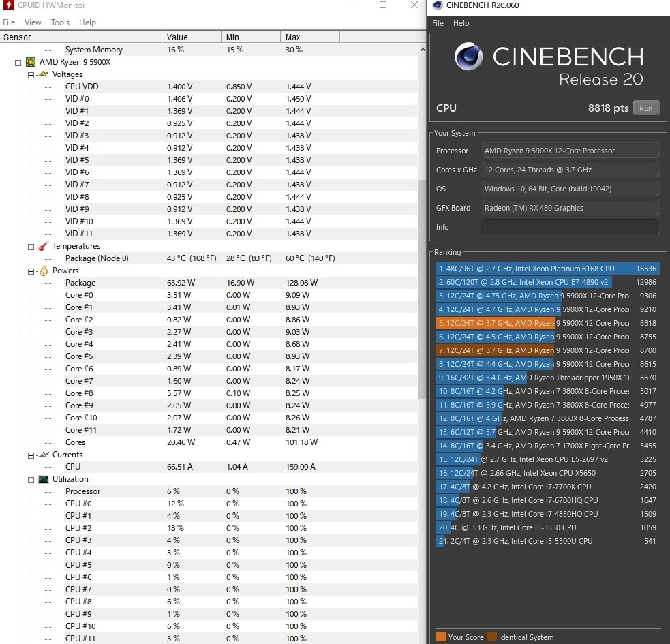The image size is (670, 644).
Task: Click the orange Your Score legend swatch
Action: click(441, 637)
